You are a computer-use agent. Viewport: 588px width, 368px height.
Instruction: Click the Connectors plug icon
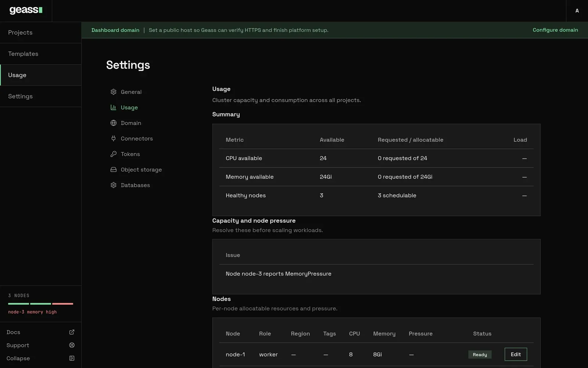114,138
